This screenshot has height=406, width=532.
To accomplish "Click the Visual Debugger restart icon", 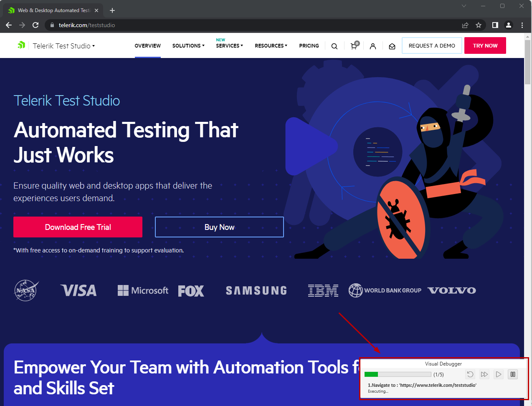I will point(470,374).
